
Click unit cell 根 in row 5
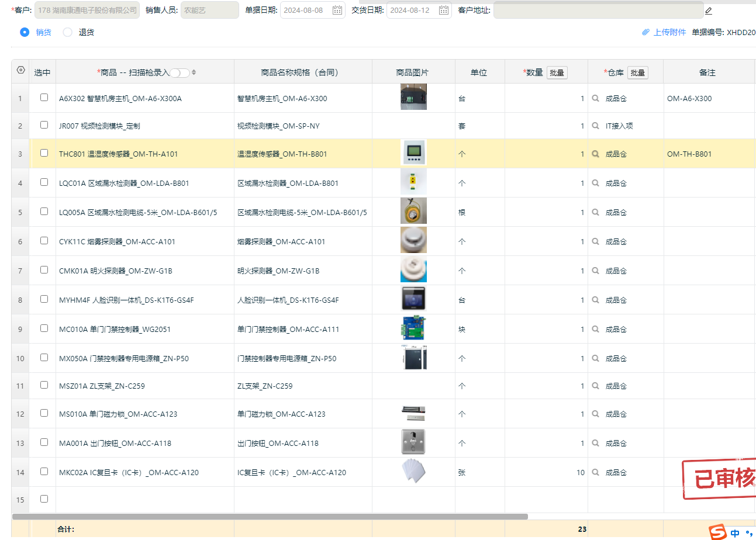480,212
